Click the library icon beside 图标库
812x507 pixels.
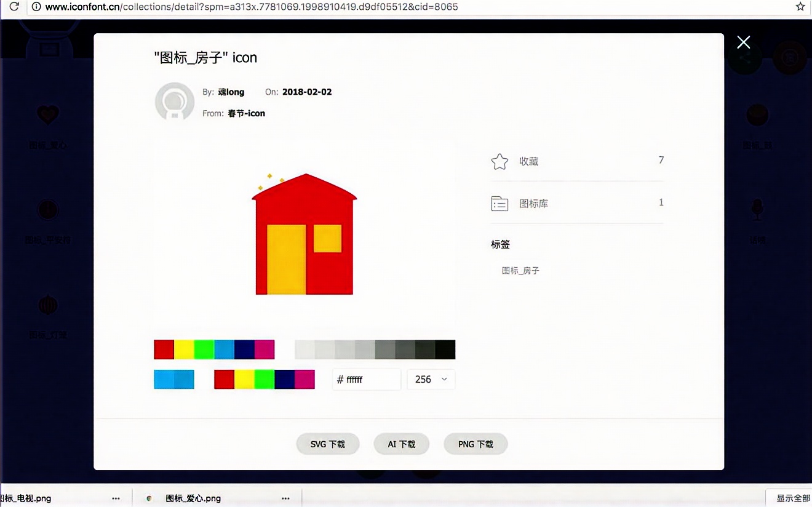tap(500, 204)
